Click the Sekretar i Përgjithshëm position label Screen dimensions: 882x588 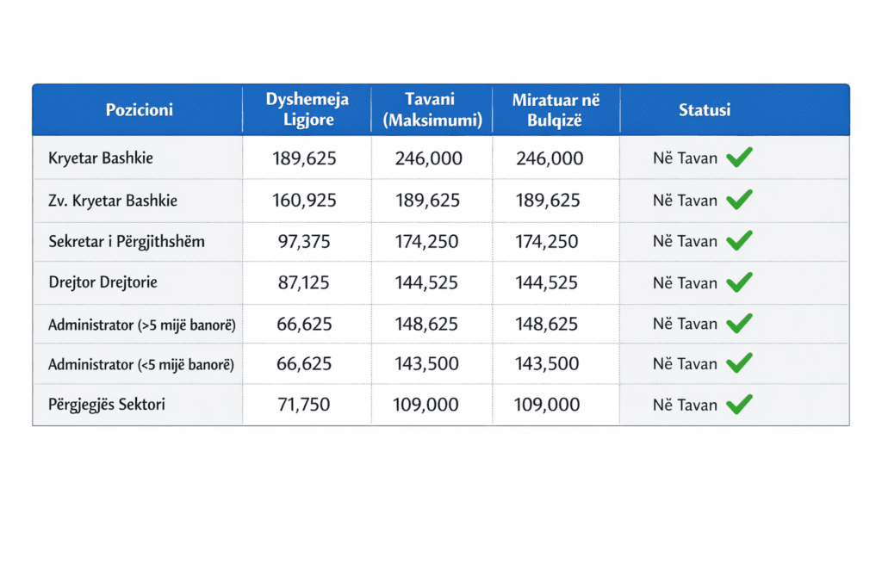[127, 241]
